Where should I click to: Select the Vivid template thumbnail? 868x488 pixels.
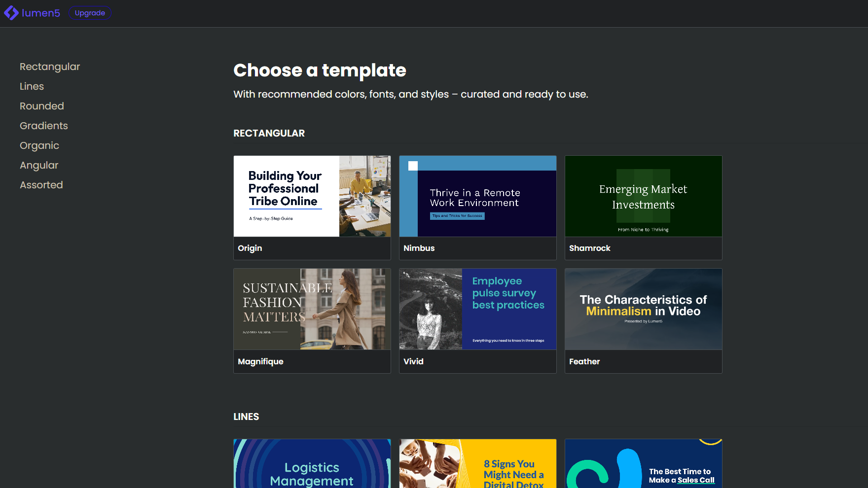(x=478, y=309)
